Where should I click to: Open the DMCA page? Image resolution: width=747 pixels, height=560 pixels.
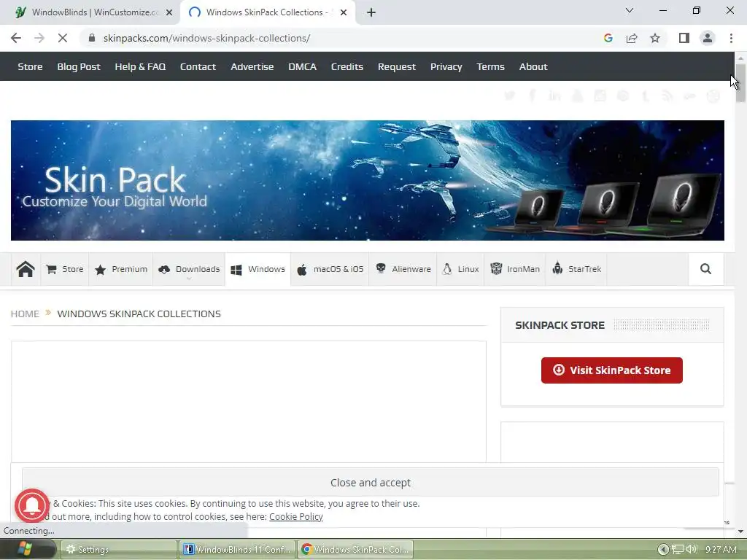click(x=302, y=66)
